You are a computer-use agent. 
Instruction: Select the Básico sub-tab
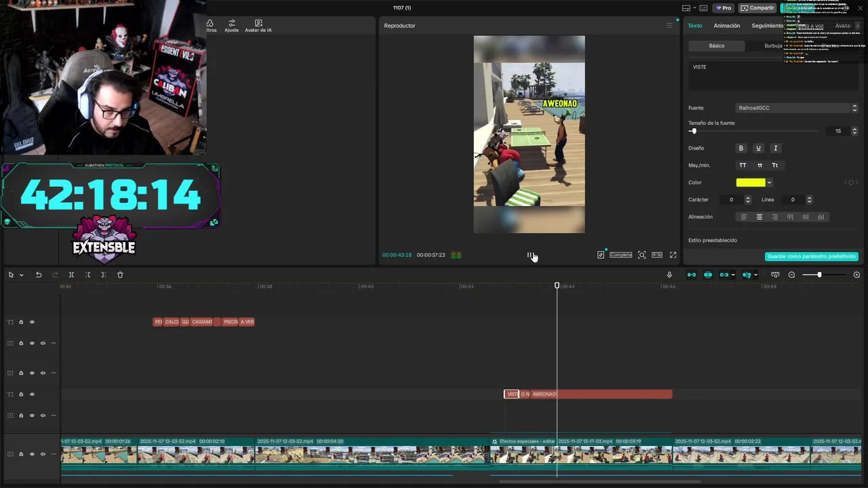pyautogui.click(x=717, y=45)
